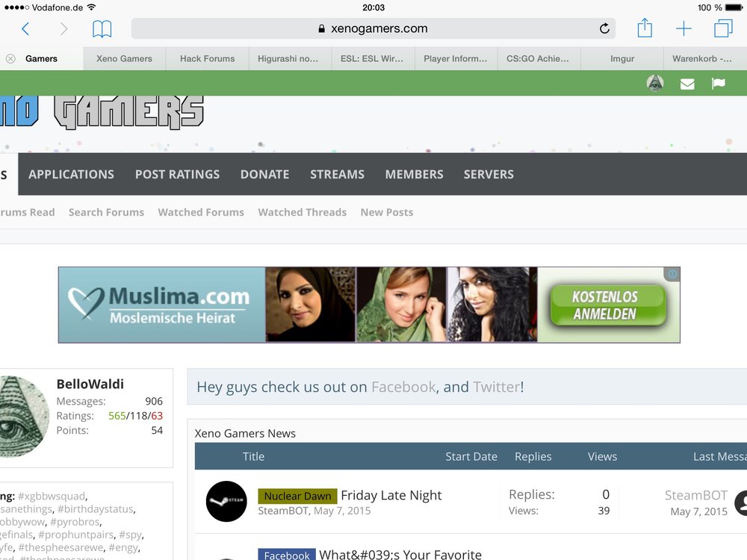Switch to the Player Inform... tab
Image resolution: width=747 pixels, height=560 pixels.
click(456, 58)
